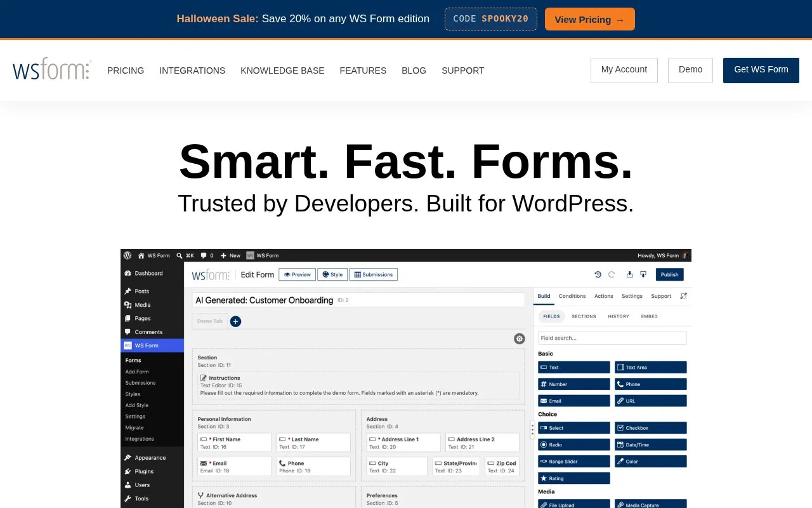The height and width of the screenshot is (508, 812).
Task: Click the Demo button
Action: [690, 70]
